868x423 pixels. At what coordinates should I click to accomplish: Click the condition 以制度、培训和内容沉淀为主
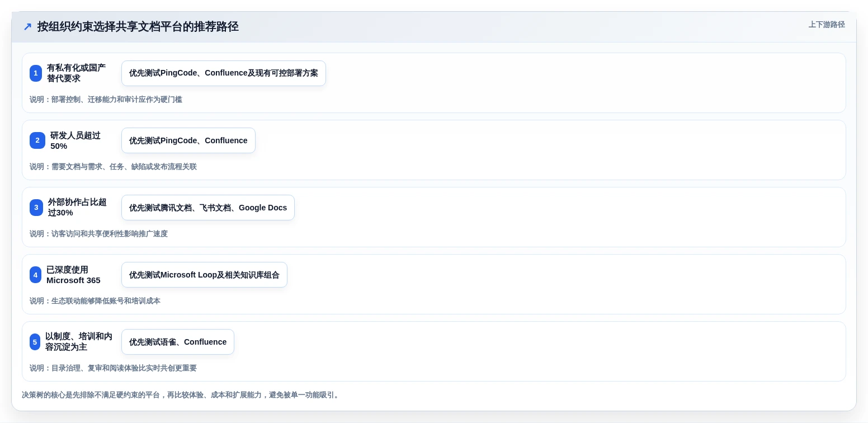pos(79,342)
